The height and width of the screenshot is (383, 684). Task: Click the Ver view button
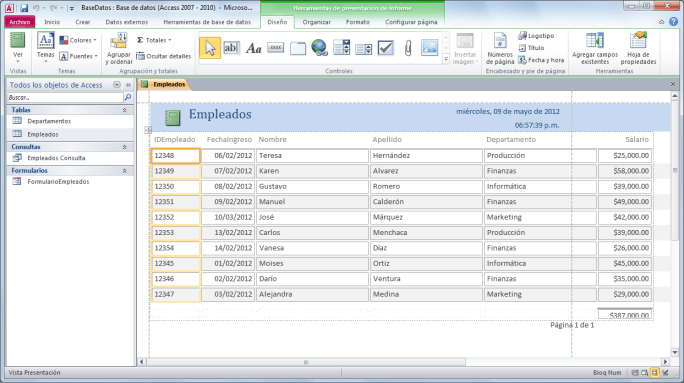point(17,48)
